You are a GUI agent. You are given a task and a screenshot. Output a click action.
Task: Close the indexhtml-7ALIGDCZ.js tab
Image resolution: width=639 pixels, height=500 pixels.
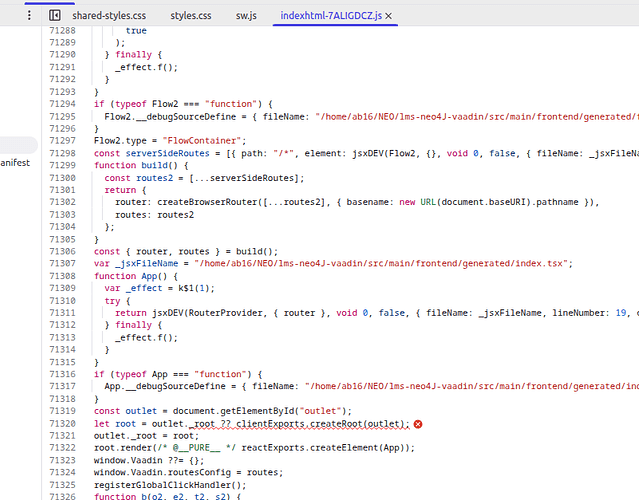click(388, 16)
